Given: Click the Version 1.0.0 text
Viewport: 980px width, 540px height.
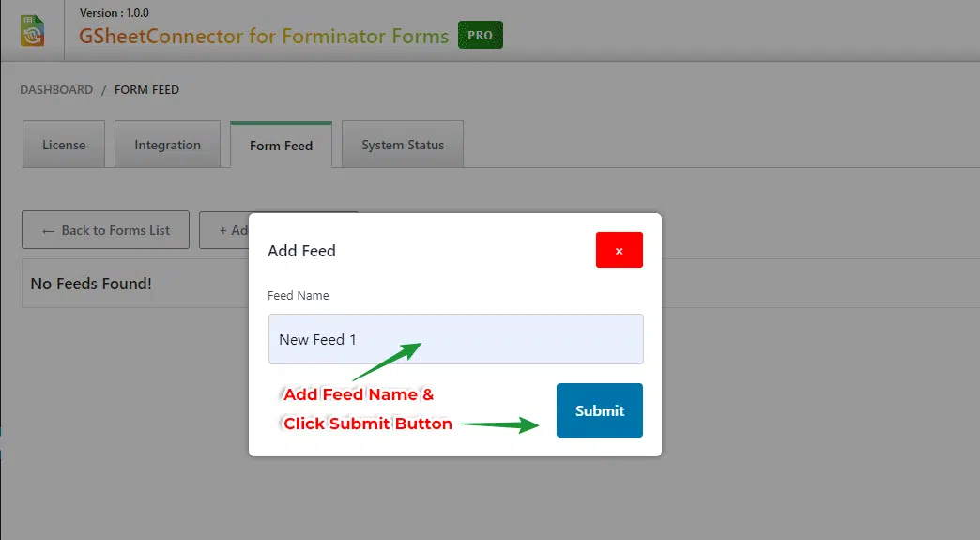Looking at the screenshot, I should [x=115, y=13].
